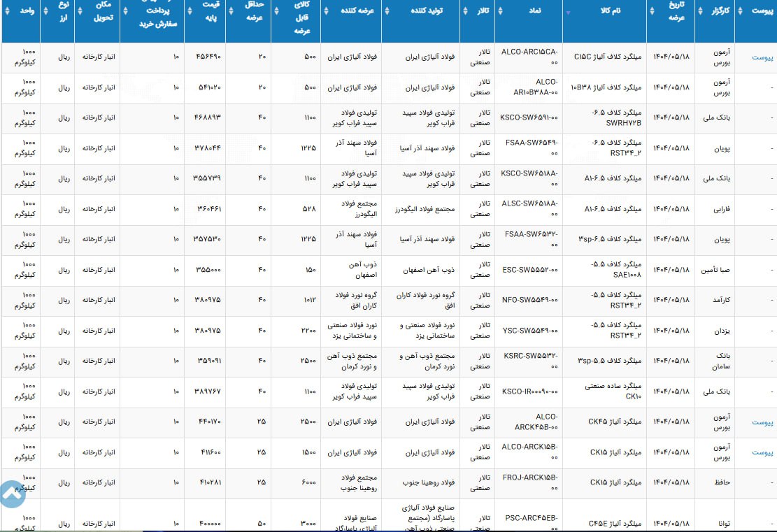The width and height of the screenshot is (777, 532).
Task: Select producer مجتمع فولاد الیگودرز
Action: pyautogui.click(x=425, y=210)
